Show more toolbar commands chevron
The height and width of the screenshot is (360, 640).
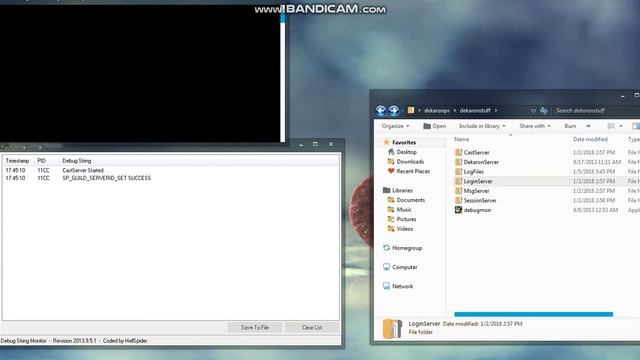588,126
